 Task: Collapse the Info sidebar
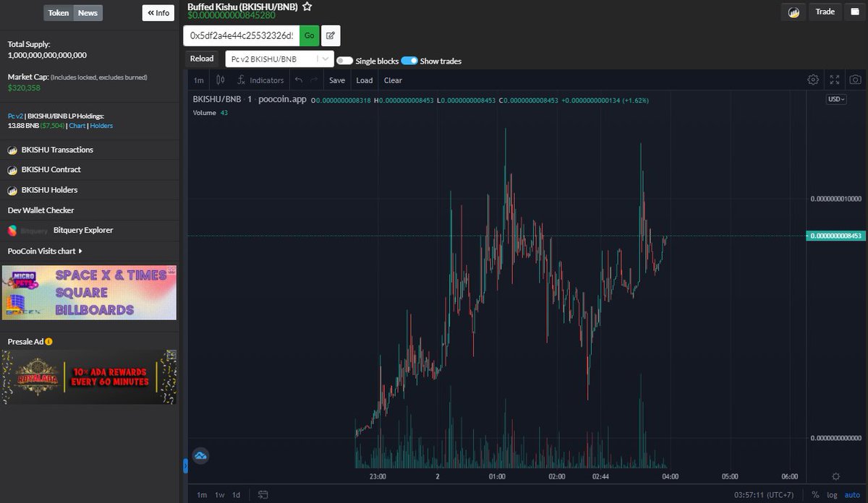click(x=158, y=13)
